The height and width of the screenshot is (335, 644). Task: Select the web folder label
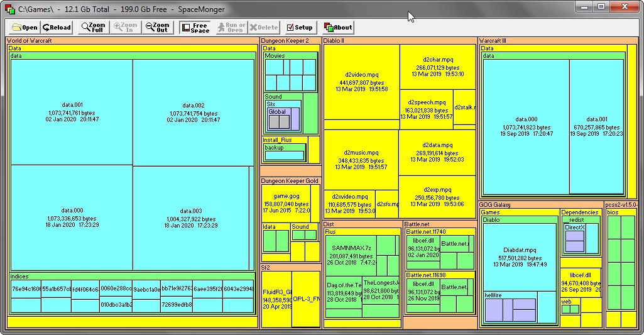pyautogui.click(x=566, y=302)
